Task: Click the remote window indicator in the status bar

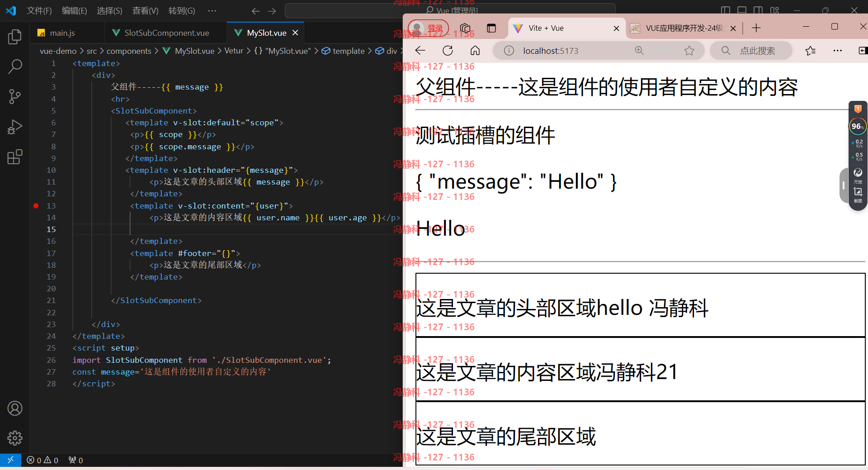Action: [x=10, y=460]
